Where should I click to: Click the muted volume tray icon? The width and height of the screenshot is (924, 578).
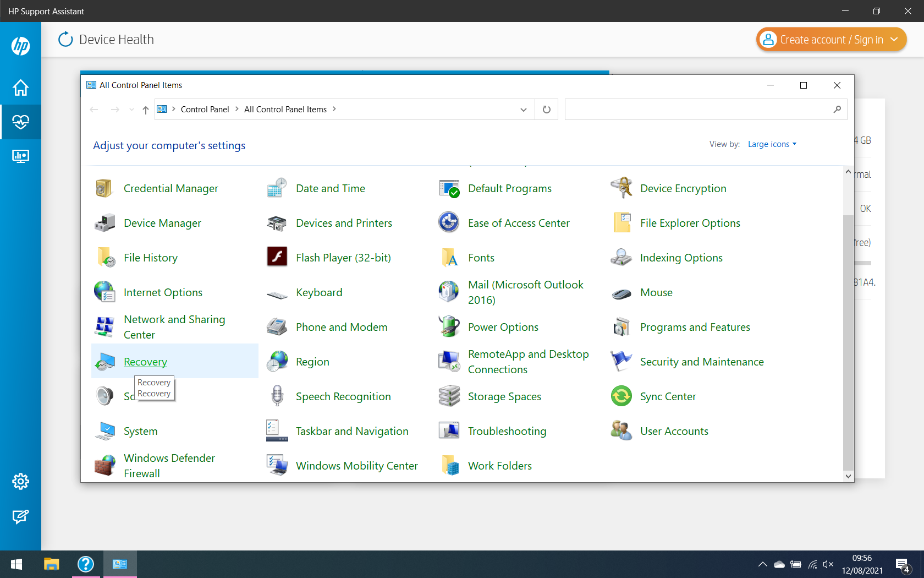[828, 564]
